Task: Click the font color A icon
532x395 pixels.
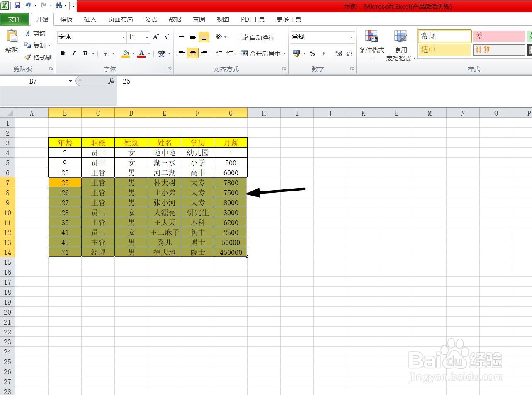Action: coord(141,53)
